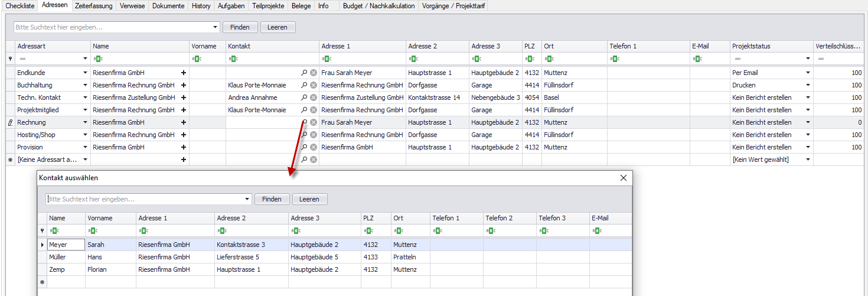Image resolution: width=868 pixels, height=296 pixels.
Task: Expand Projektstatus dropdown showing Per Email
Action: (x=808, y=73)
